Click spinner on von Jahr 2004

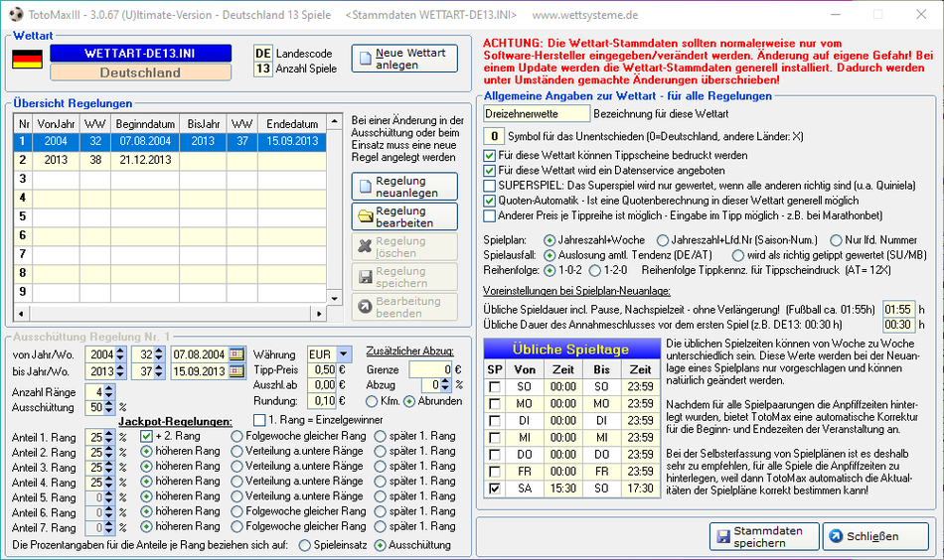(120, 354)
